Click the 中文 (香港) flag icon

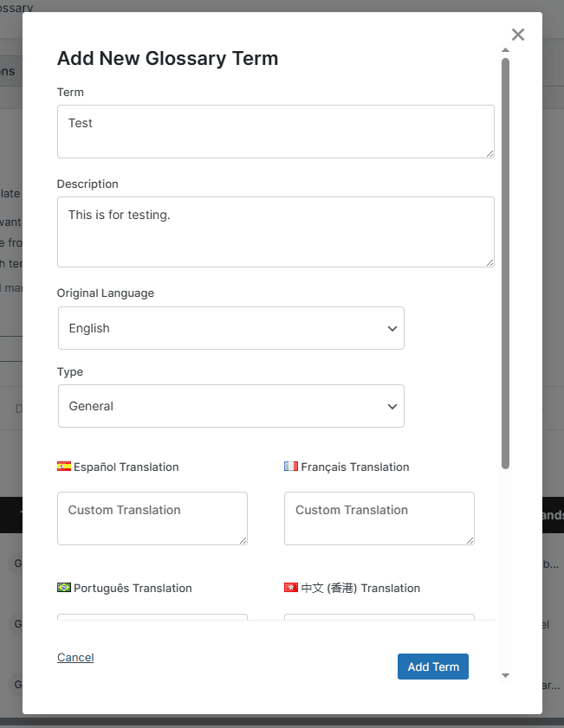(x=291, y=587)
